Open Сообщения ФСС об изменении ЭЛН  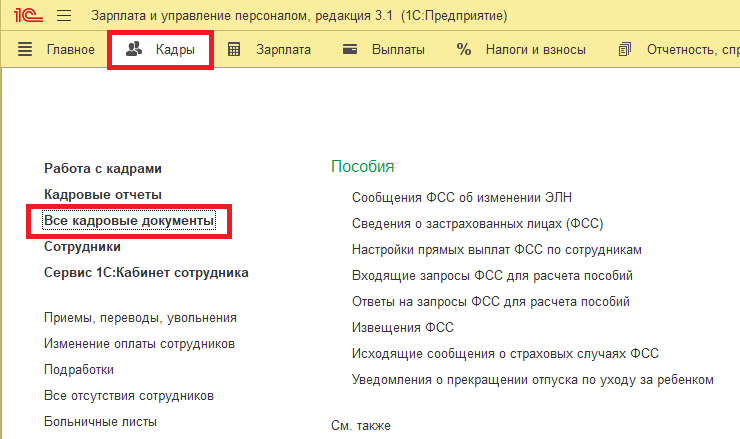pos(462,197)
